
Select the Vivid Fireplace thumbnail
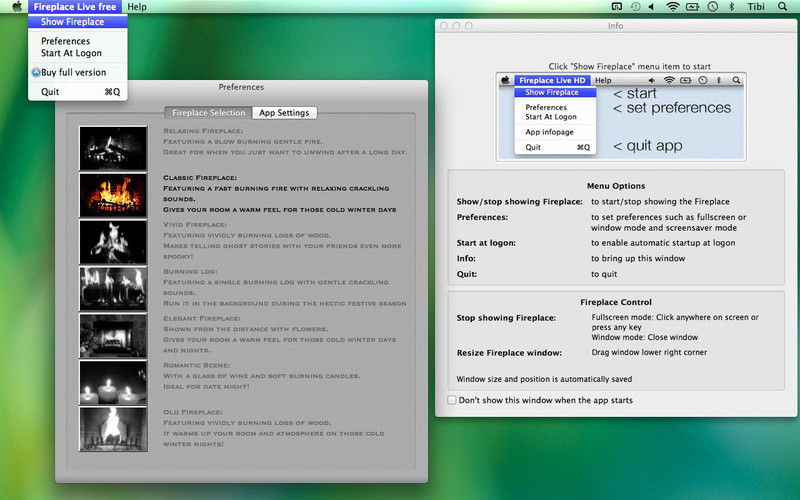pos(113,242)
